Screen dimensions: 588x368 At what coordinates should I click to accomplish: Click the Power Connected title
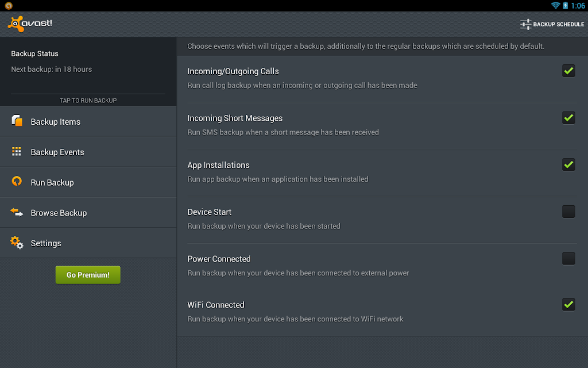(x=219, y=259)
